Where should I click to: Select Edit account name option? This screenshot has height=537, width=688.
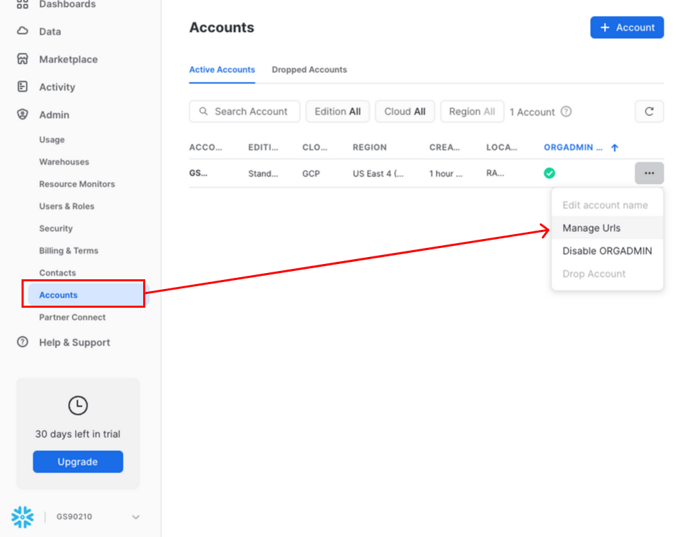[x=607, y=205]
